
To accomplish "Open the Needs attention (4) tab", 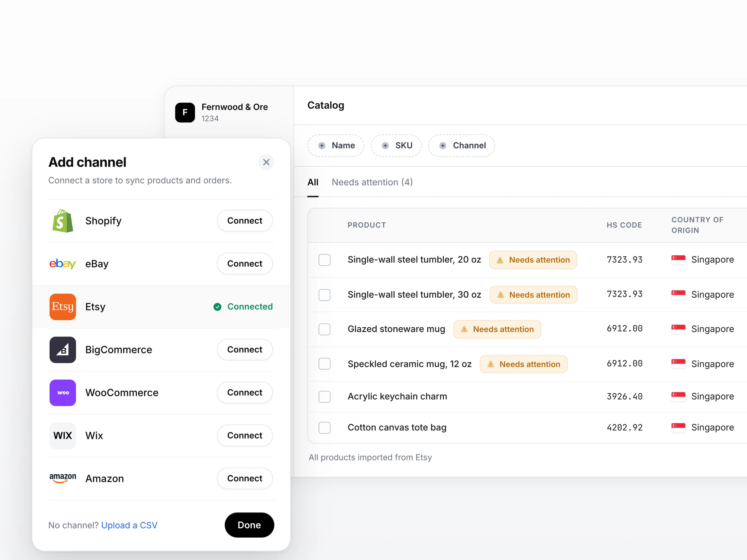I will point(372,182).
